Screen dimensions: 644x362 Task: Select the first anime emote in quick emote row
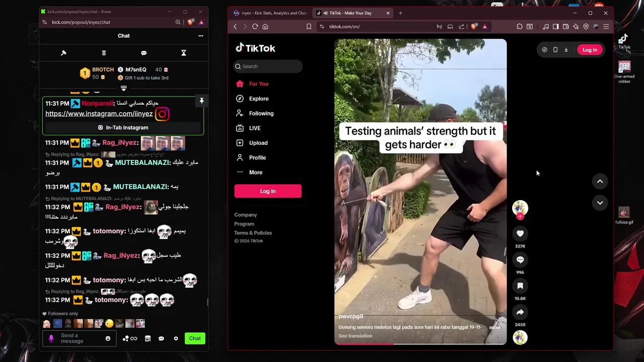click(x=47, y=323)
